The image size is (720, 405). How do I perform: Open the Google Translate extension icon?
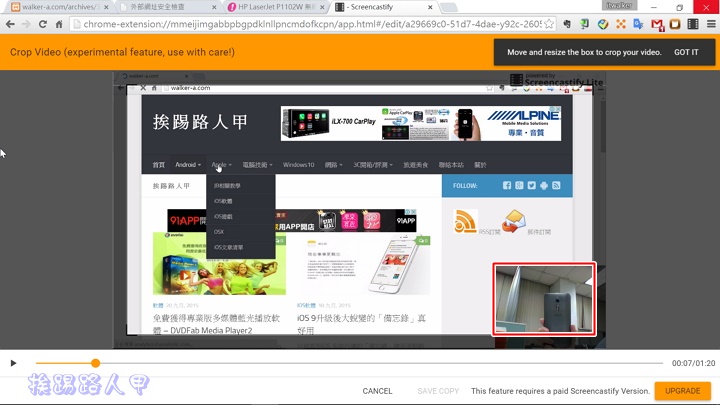[x=638, y=24]
